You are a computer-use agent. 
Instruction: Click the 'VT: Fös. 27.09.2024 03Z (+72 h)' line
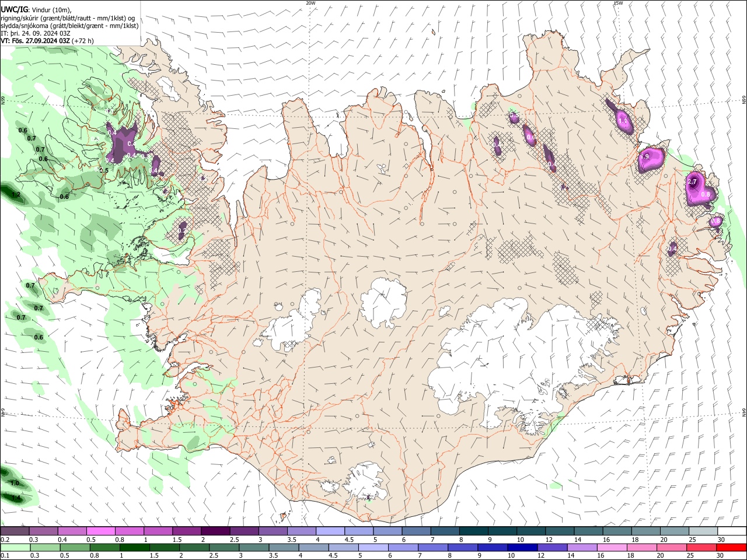47,41
